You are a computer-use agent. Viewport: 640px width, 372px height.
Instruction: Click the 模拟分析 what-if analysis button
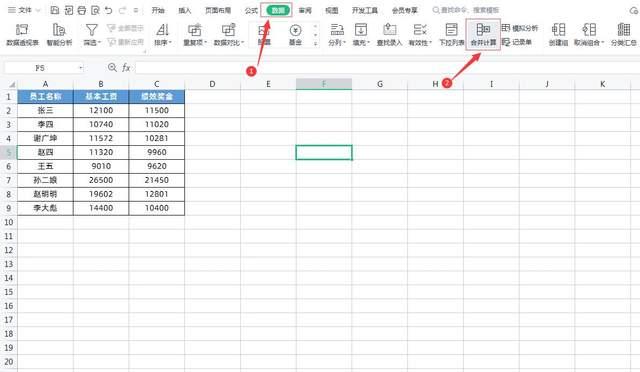point(520,28)
